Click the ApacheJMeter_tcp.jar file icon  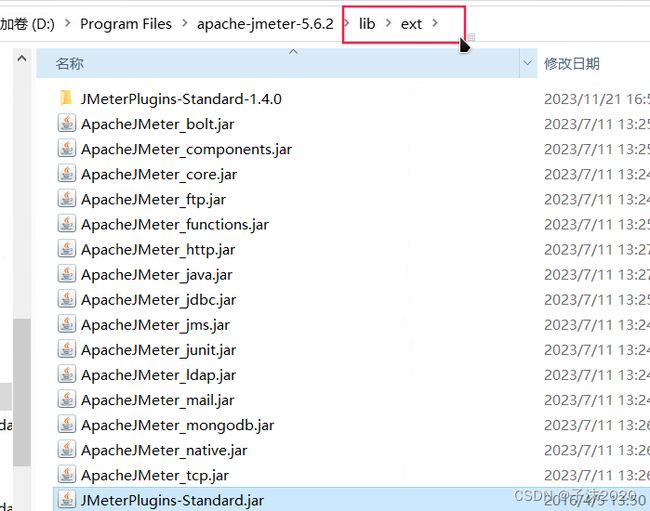66,475
